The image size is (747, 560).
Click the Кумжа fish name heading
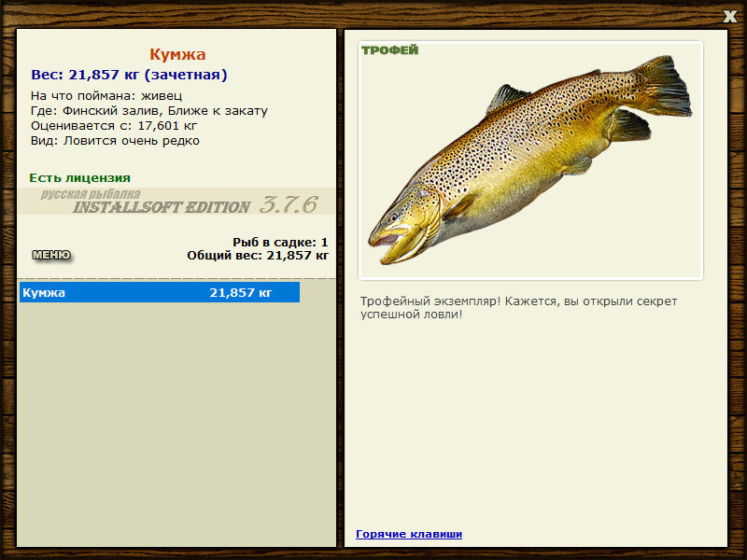pyautogui.click(x=177, y=54)
